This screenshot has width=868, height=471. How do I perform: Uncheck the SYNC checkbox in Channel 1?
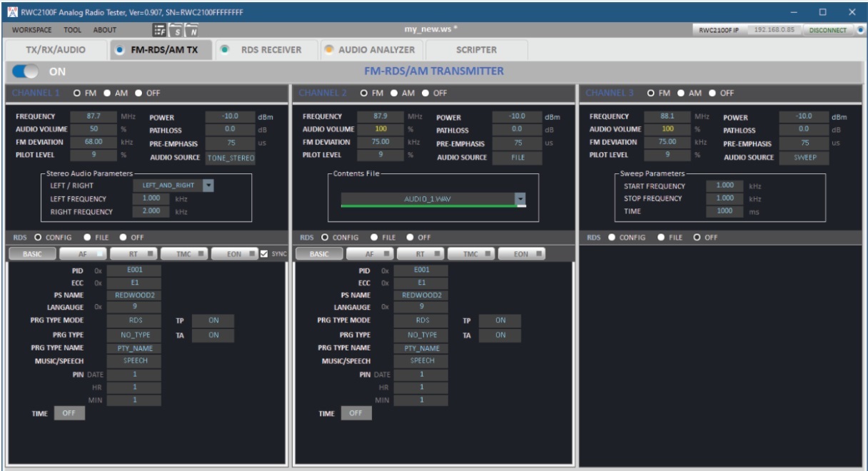click(264, 253)
